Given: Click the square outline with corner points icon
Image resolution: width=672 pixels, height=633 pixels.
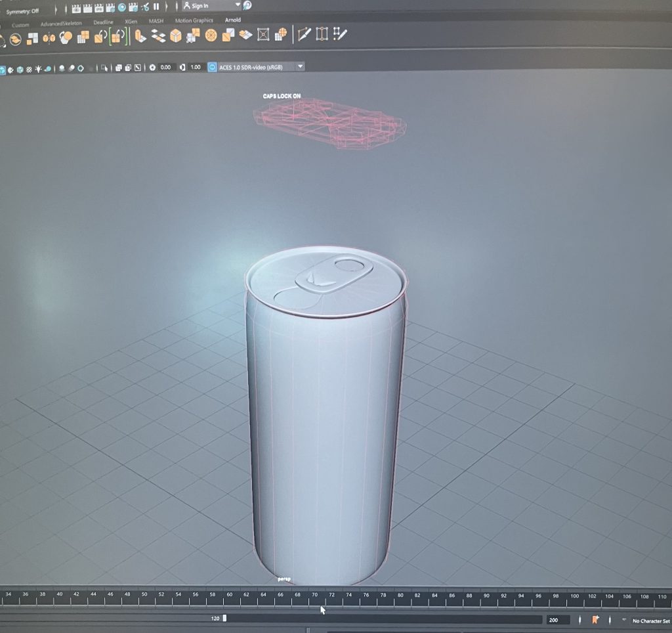Looking at the screenshot, I should click(x=263, y=34).
